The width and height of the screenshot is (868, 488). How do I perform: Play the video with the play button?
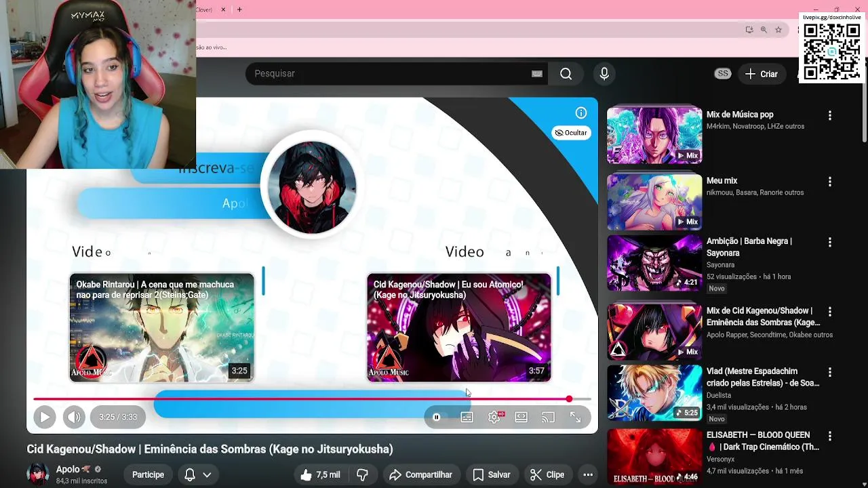44,417
